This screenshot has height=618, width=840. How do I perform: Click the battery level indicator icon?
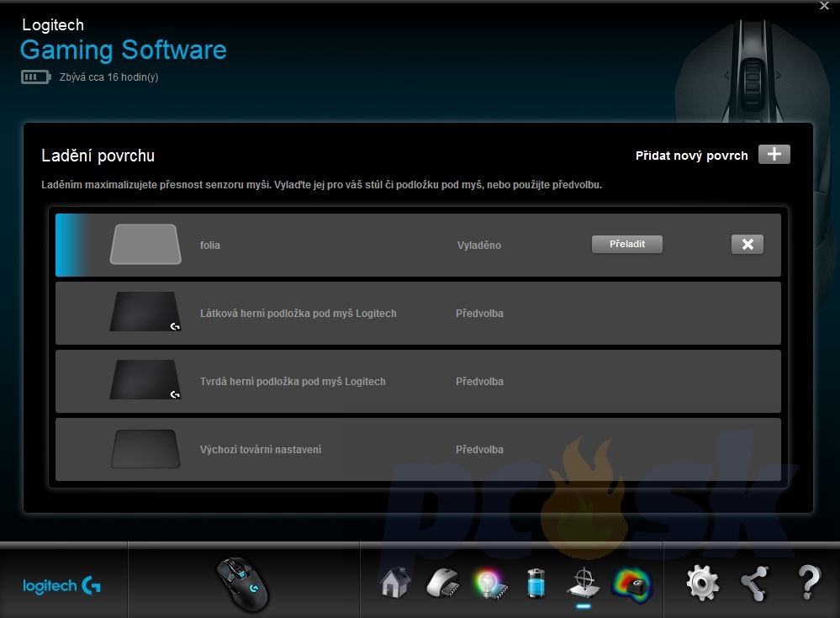(36, 77)
